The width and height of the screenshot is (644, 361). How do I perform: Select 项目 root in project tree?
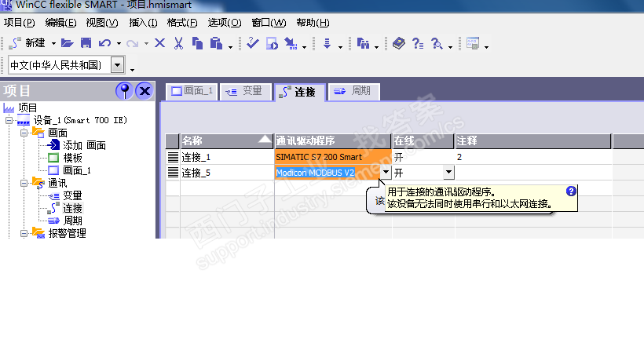click(27, 108)
